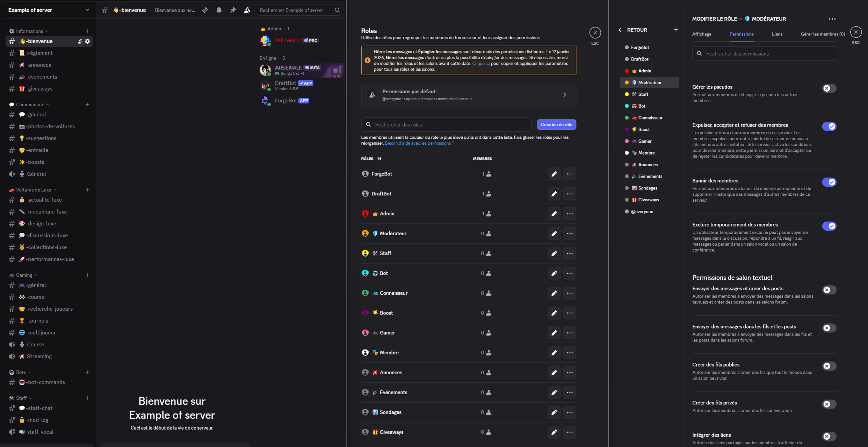
Task: Open notification settings bell in channel header
Action: pos(219,10)
